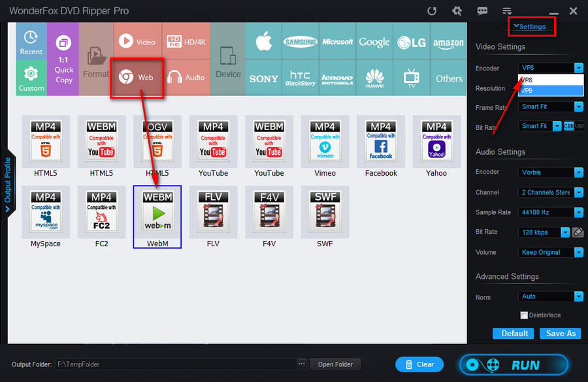This screenshot has width=588, height=382.
Task: Click the Default settings button
Action: tap(513, 333)
